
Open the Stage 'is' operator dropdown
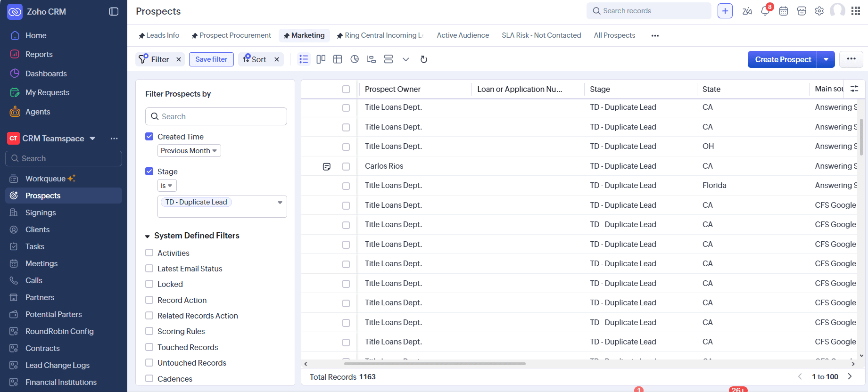coord(167,186)
